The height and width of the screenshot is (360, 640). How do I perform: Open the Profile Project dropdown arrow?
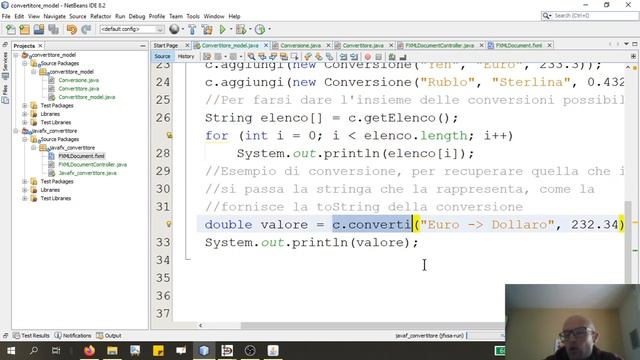[x=269, y=29]
